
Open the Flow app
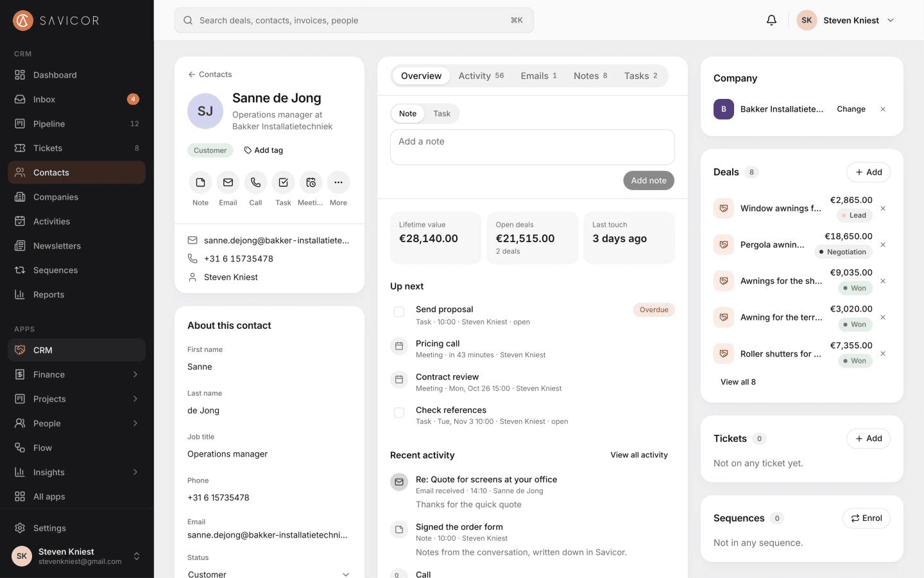(x=76, y=448)
